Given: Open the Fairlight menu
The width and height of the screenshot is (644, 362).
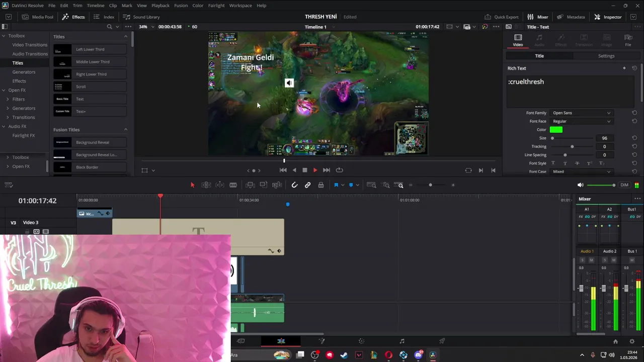Looking at the screenshot, I should pos(216,6).
